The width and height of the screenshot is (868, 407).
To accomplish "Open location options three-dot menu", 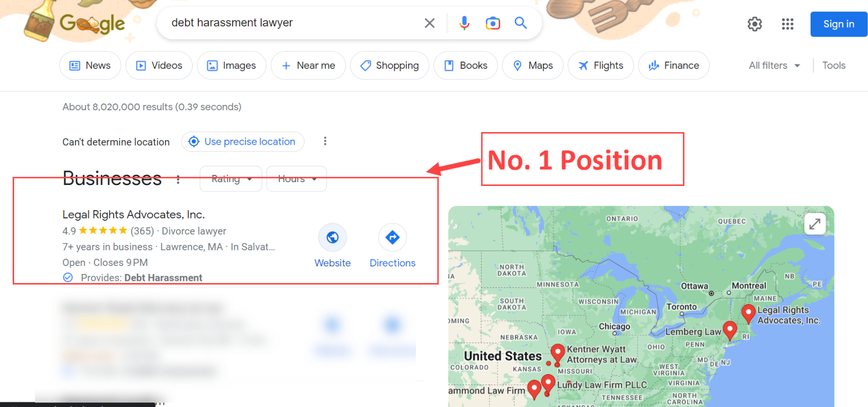I will click(325, 141).
